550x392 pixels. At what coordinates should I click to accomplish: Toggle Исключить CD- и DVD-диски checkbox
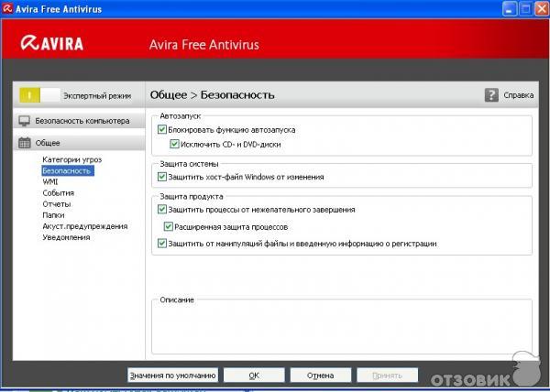tap(176, 144)
